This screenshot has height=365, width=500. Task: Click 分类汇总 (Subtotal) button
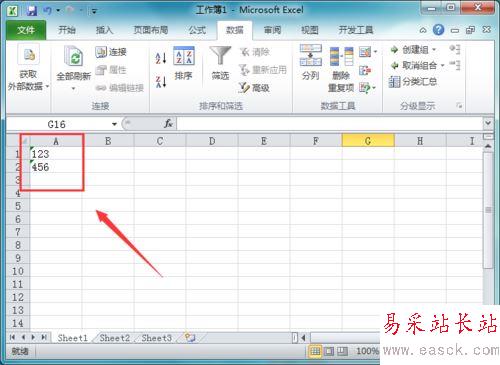(x=413, y=81)
